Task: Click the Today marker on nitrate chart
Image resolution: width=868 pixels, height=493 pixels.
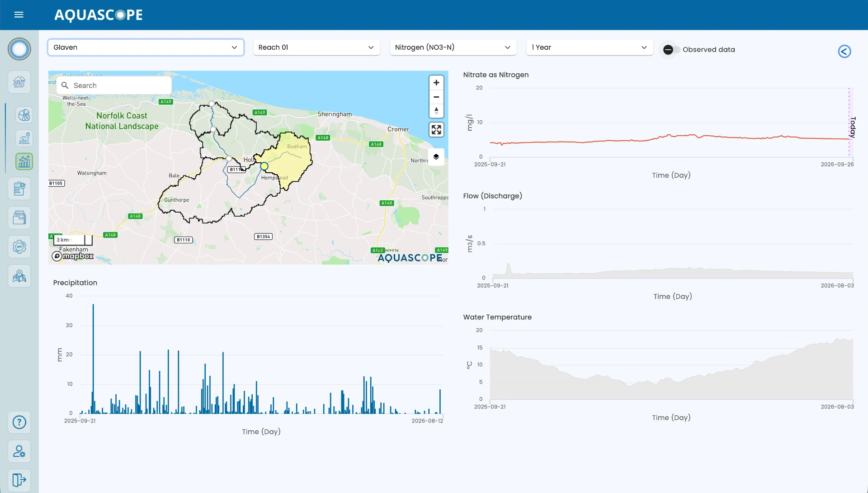Action: tap(852, 127)
